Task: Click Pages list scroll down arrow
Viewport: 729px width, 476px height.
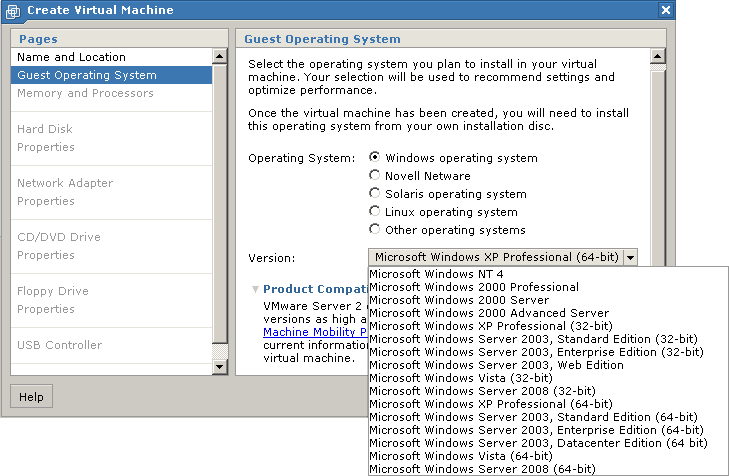Action: (x=219, y=367)
